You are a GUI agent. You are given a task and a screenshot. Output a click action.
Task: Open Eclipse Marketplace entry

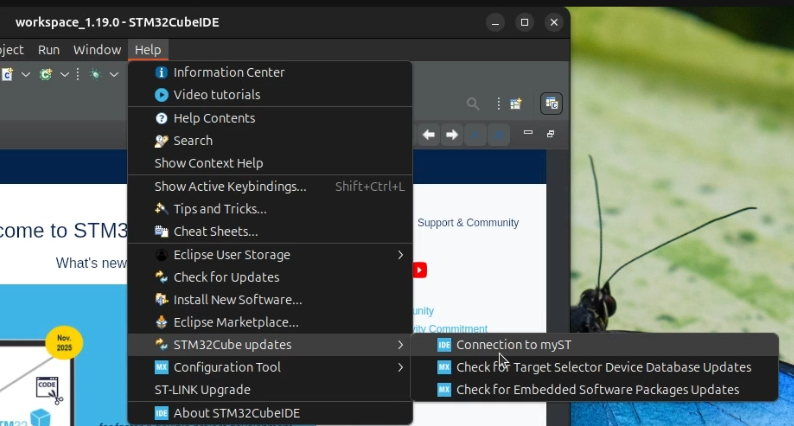(x=270, y=322)
